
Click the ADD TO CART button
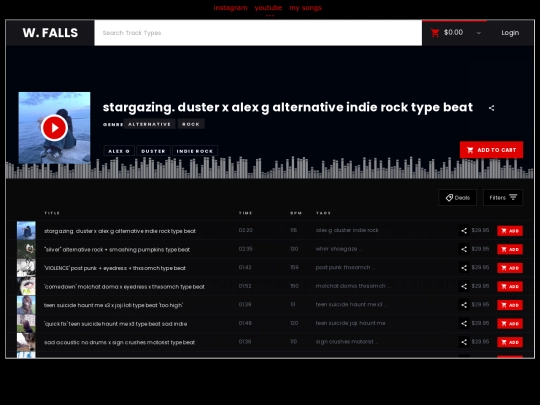point(491,150)
